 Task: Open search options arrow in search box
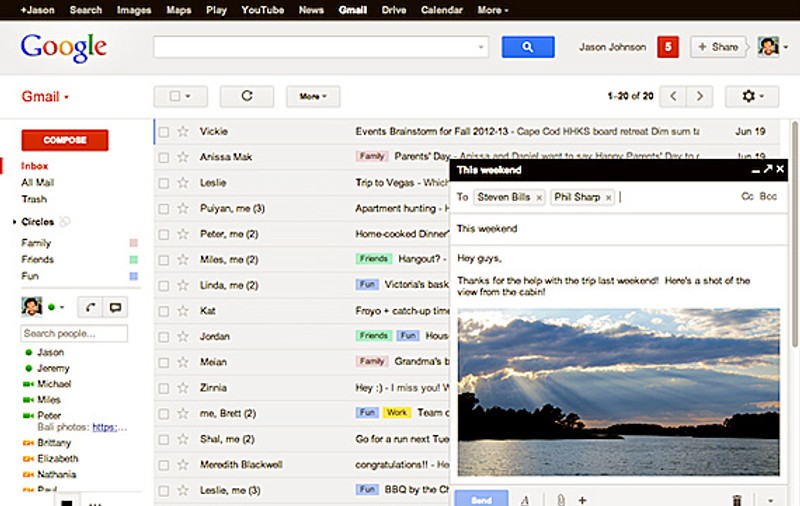click(x=481, y=47)
